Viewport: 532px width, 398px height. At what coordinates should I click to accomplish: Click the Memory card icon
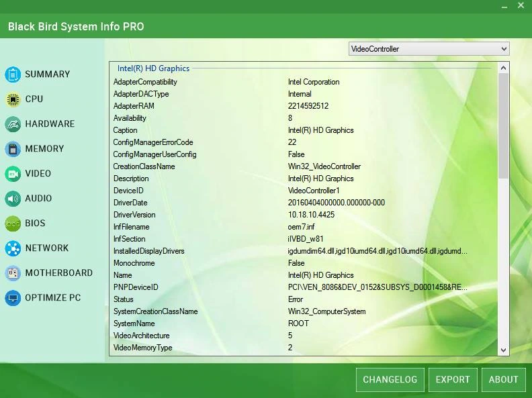coord(13,149)
